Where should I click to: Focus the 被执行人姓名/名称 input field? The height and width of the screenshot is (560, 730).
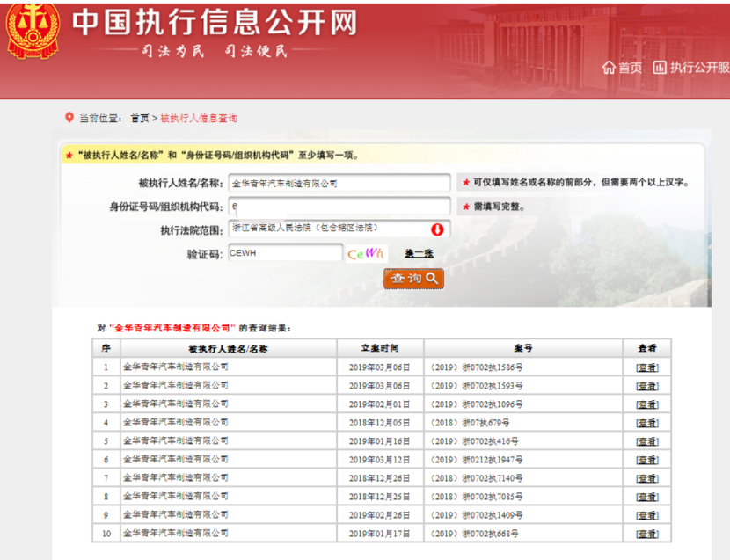tap(339, 183)
